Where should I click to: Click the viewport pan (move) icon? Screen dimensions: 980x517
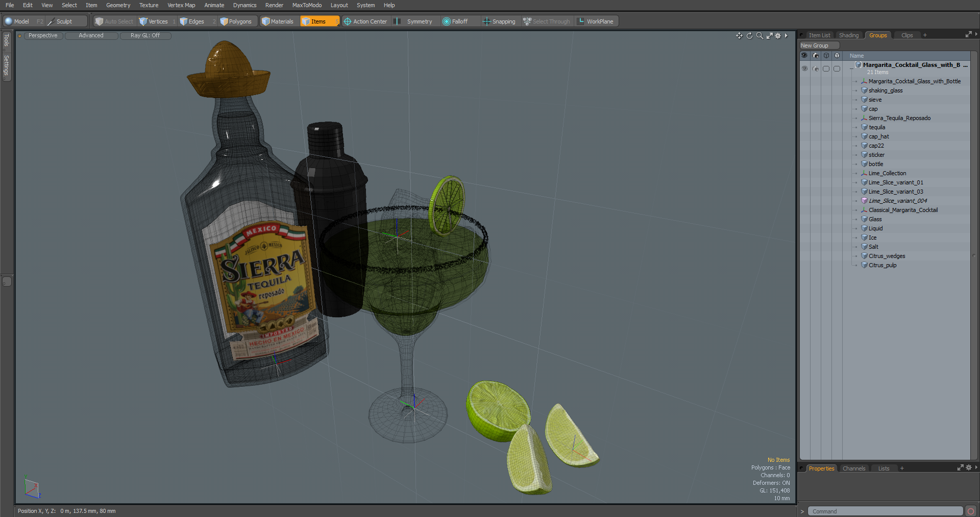coord(739,36)
